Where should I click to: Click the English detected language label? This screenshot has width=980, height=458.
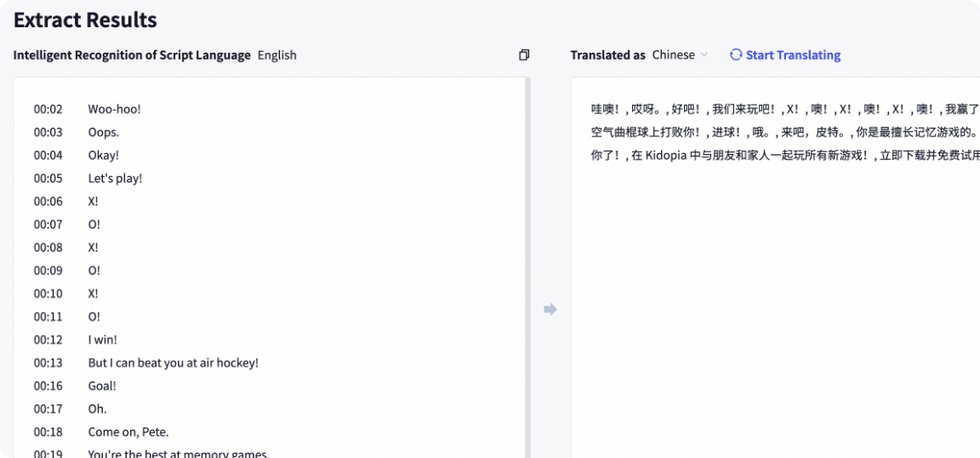(x=277, y=55)
